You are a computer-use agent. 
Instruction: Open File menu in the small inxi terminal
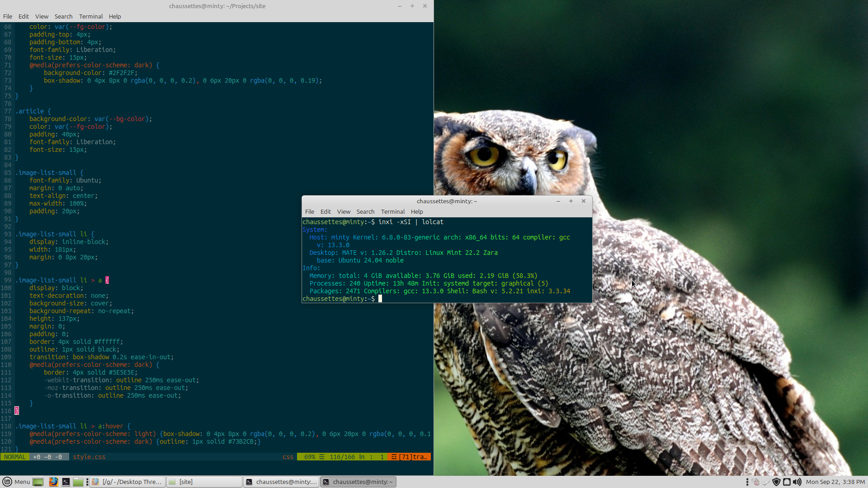coord(310,211)
